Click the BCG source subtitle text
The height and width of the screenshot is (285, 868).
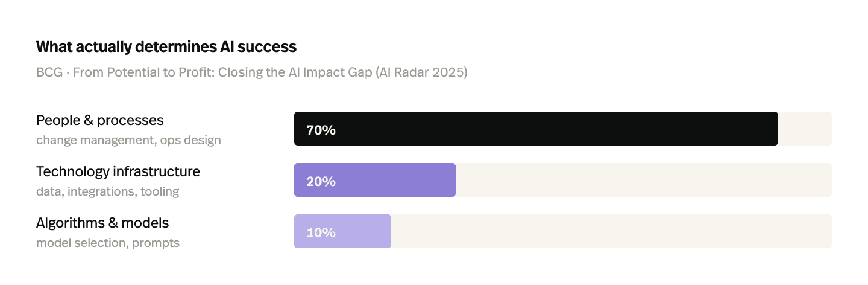[x=252, y=72]
